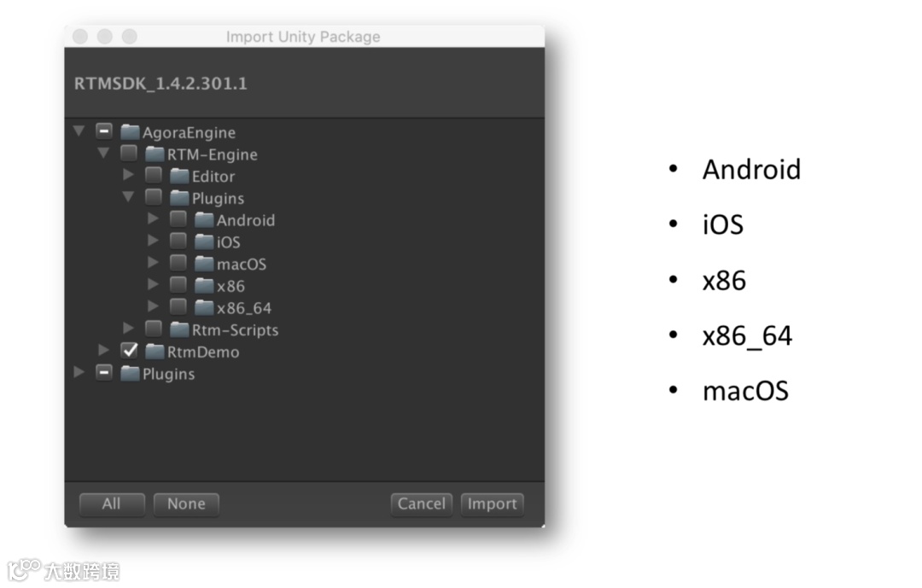
Task: Expand the x86_64 folder node
Action: [x=153, y=306]
